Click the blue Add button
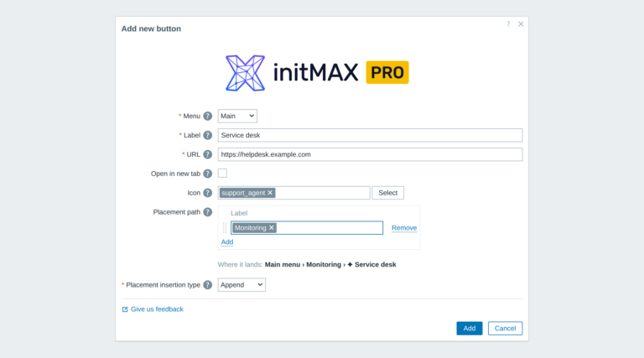 [x=470, y=329]
